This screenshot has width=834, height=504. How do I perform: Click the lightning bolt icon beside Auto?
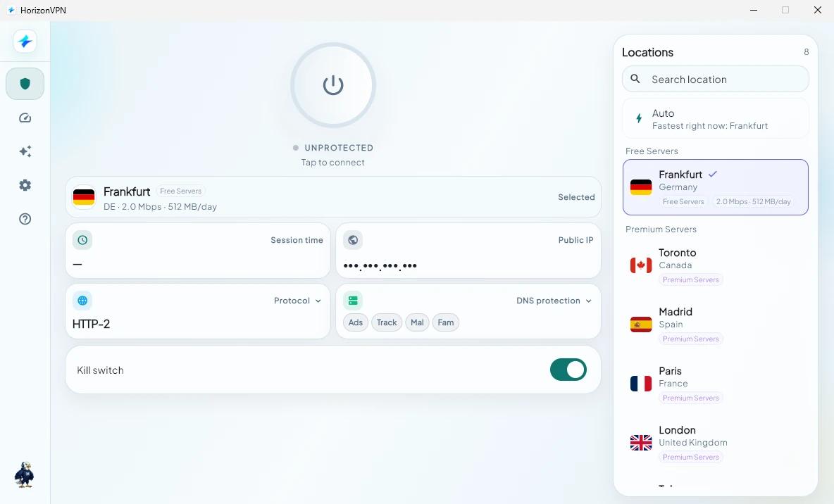639,118
